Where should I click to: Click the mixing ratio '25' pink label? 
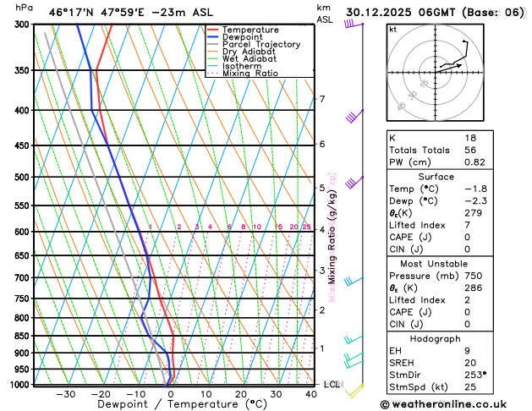point(306,227)
